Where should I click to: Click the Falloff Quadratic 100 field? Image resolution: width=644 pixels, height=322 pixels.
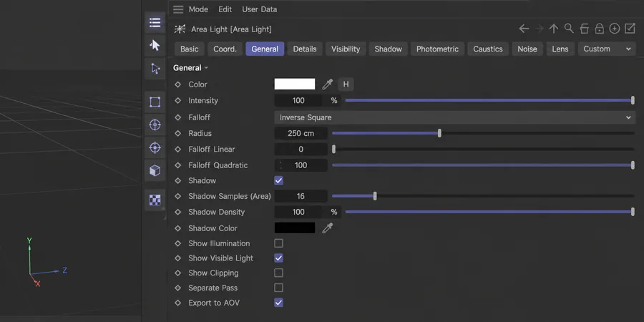pos(301,165)
